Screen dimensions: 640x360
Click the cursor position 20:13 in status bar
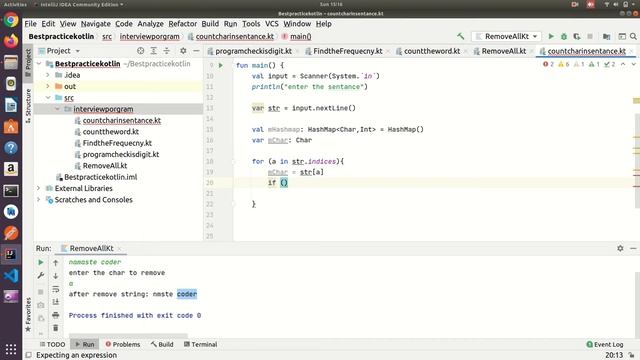point(614,355)
